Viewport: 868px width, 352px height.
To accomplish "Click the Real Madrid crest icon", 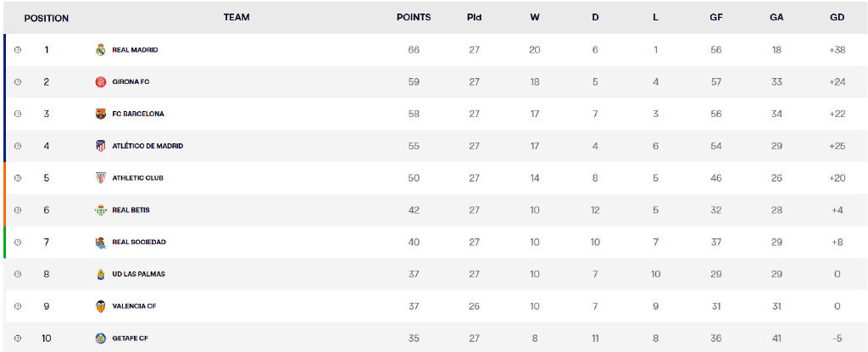I will pyautogui.click(x=101, y=50).
